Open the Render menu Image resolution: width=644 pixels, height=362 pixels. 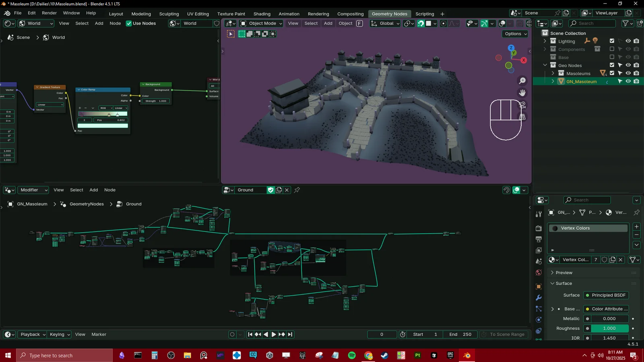(49, 12)
